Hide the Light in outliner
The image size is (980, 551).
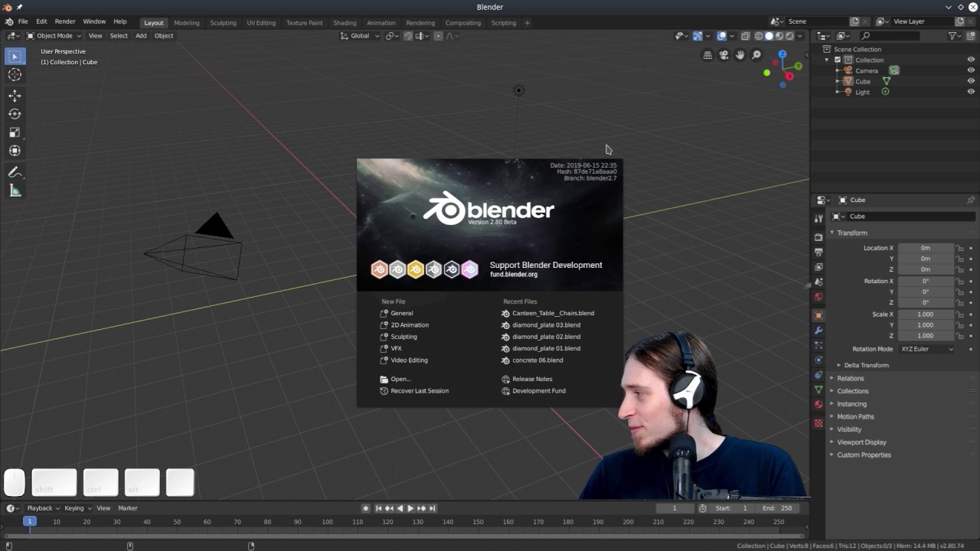click(x=971, y=92)
